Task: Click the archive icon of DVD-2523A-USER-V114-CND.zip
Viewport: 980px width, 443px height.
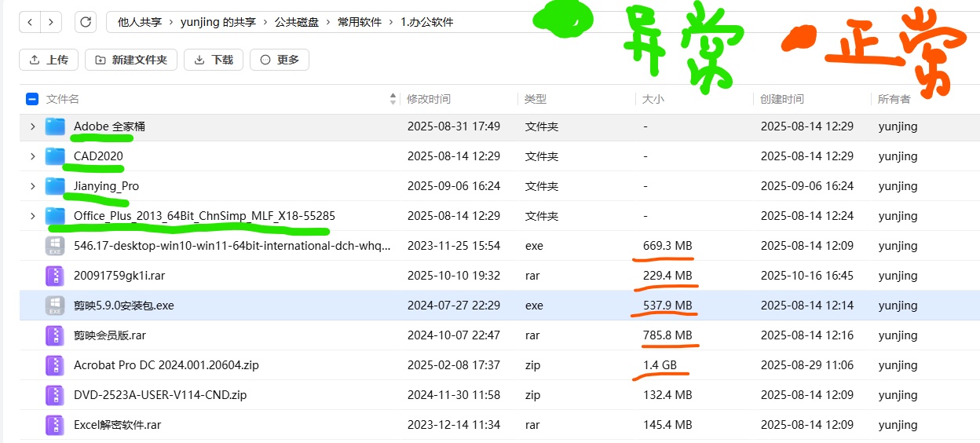Action: pyautogui.click(x=55, y=395)
